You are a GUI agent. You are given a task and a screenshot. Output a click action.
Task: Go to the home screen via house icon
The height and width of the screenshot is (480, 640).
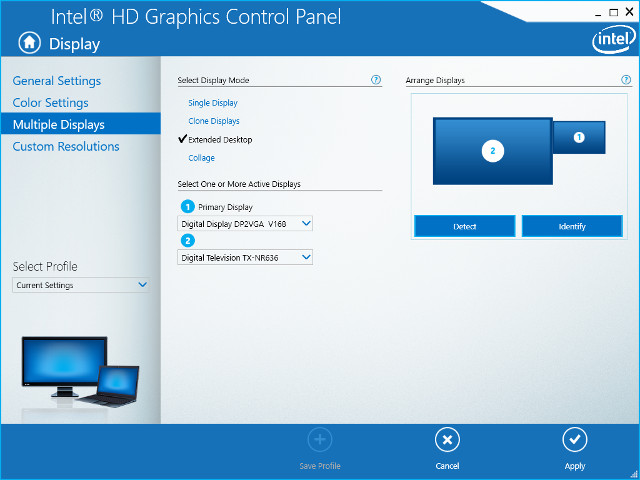[29, 42]
